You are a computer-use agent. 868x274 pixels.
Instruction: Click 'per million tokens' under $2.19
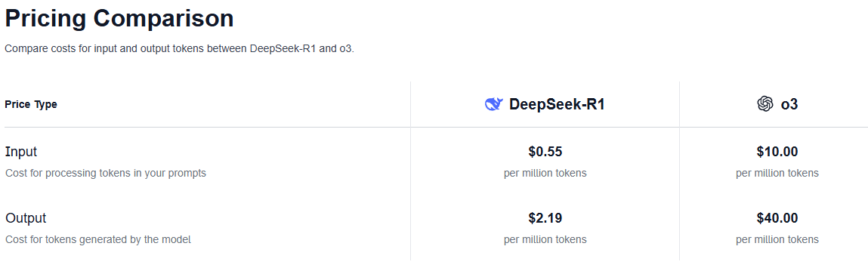[545, 240]
